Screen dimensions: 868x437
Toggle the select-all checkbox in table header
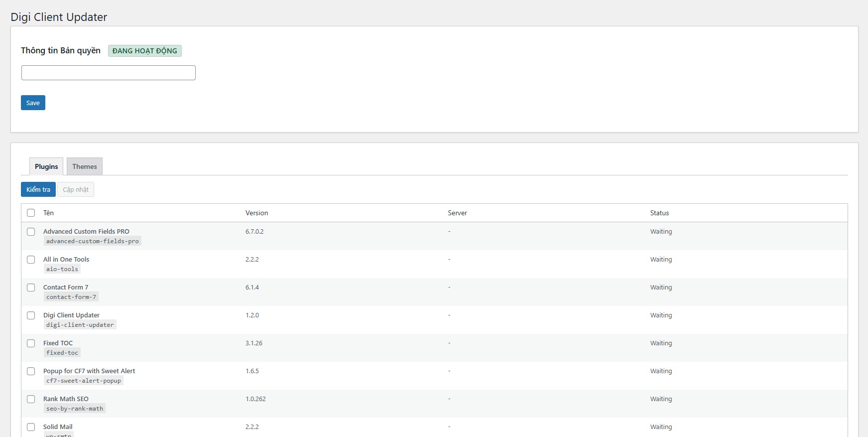click(x=31, y=213)
